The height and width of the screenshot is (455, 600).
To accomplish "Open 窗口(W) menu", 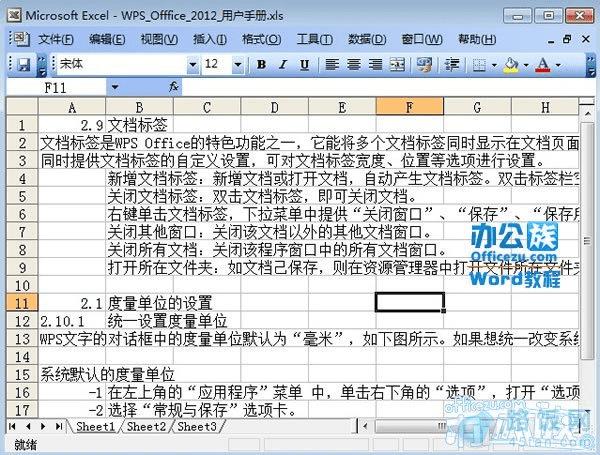I will pyautogui.click(x=422, y=39).
